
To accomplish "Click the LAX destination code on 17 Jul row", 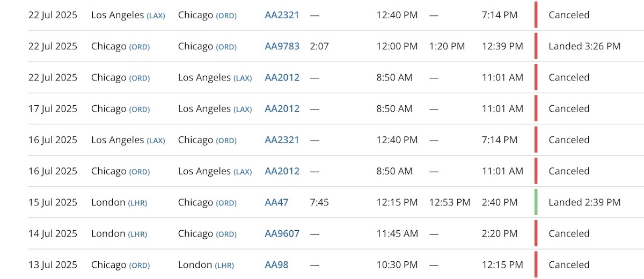I will pos(242,109).
